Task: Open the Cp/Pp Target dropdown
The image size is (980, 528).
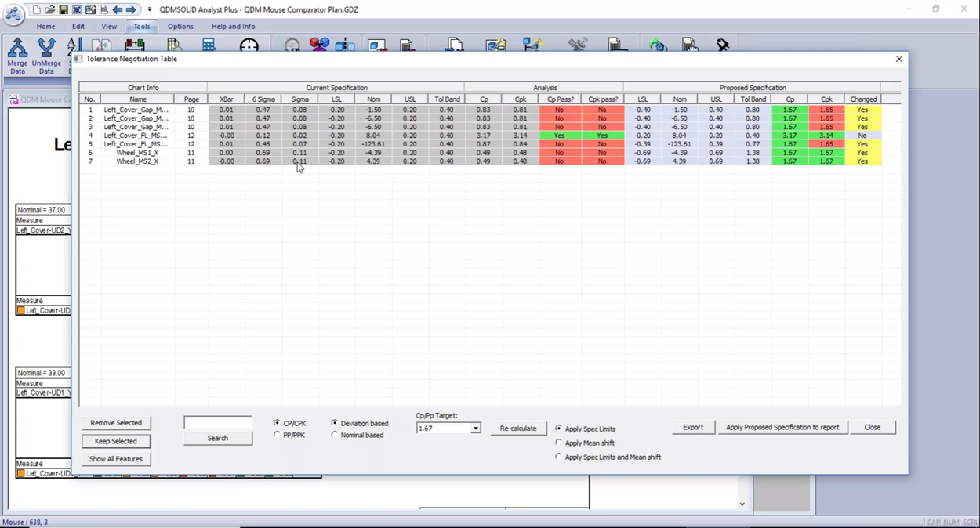Action: (475, 429)
